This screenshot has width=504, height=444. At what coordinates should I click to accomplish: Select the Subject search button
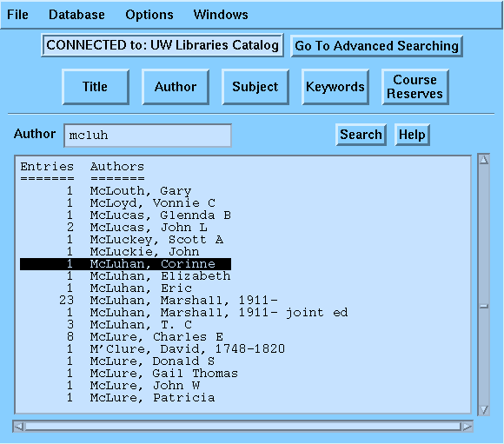255,87
